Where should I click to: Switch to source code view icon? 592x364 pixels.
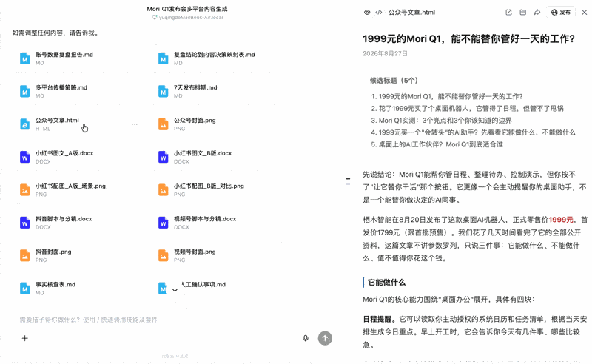[379, 12]
